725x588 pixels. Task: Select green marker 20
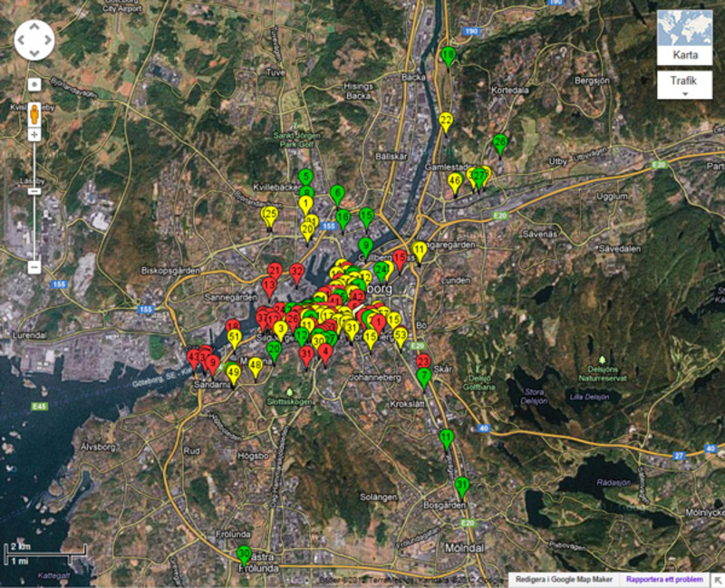pos(275,350)
